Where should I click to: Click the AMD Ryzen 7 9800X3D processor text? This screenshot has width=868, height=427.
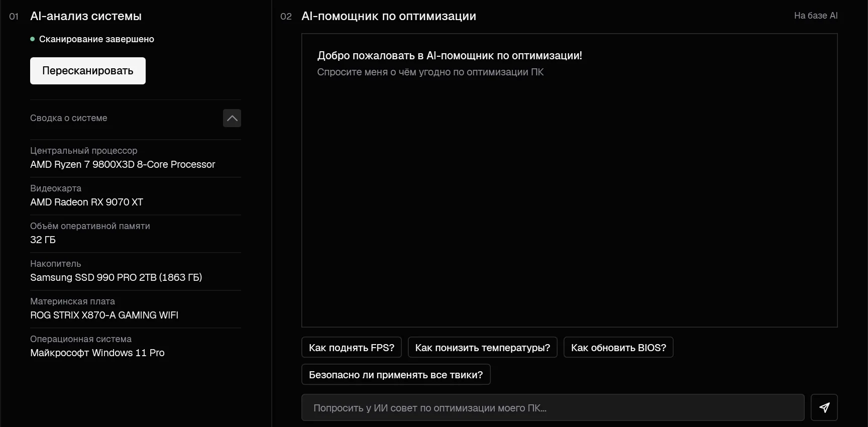123,164
